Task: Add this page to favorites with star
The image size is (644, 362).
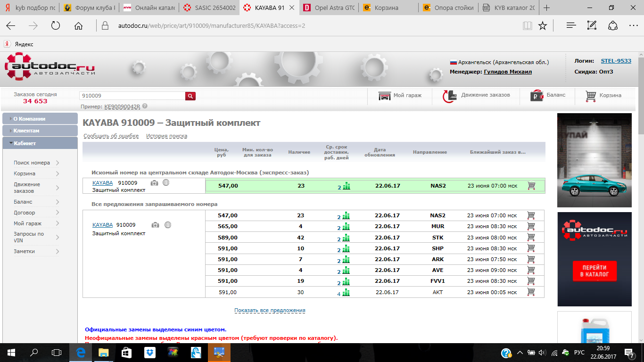Action: (543, 25)
